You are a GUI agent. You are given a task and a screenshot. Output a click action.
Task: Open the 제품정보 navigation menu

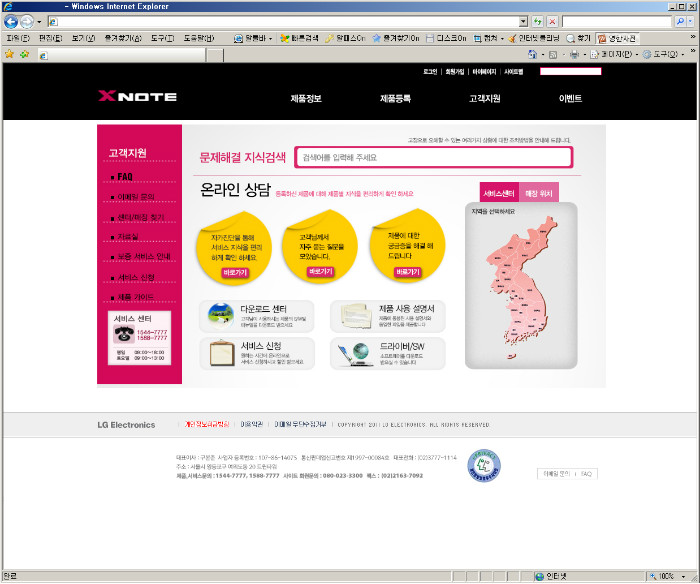(306, 98)
